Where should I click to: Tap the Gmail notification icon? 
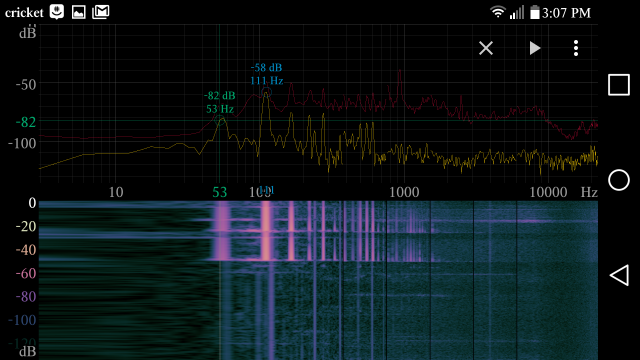click(100, 12)
